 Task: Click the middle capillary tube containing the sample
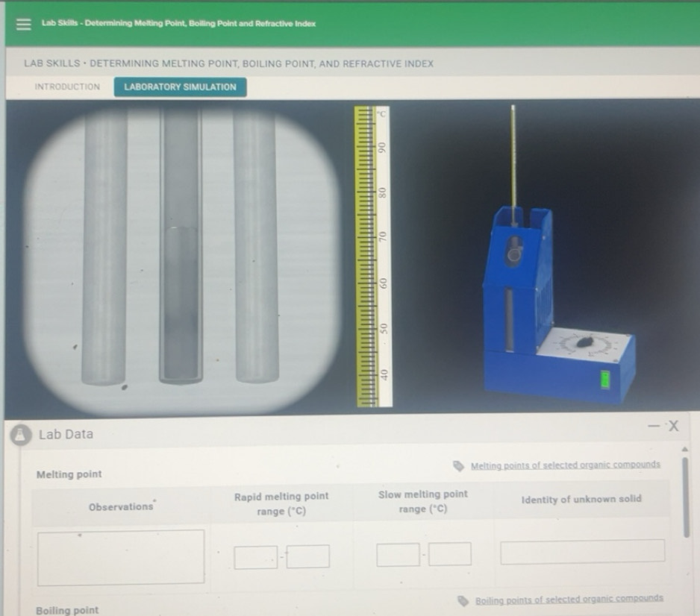click(x=181, y=248)
